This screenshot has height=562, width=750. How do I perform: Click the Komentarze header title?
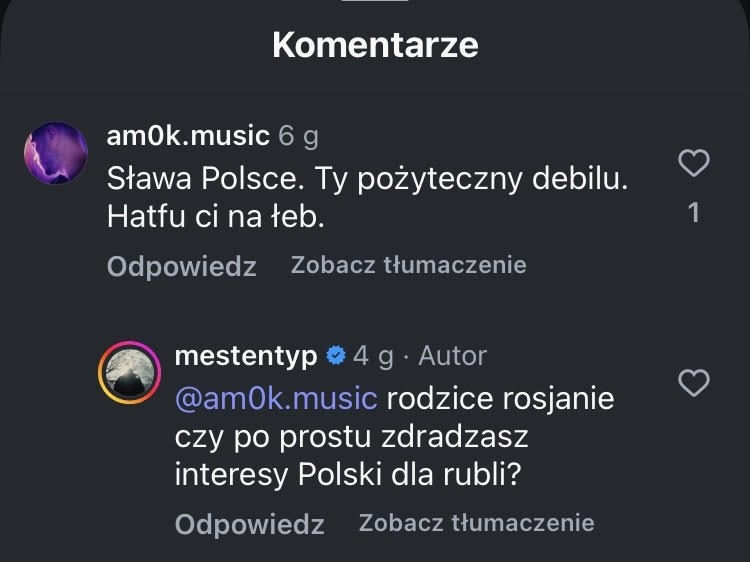click(375, 45)
